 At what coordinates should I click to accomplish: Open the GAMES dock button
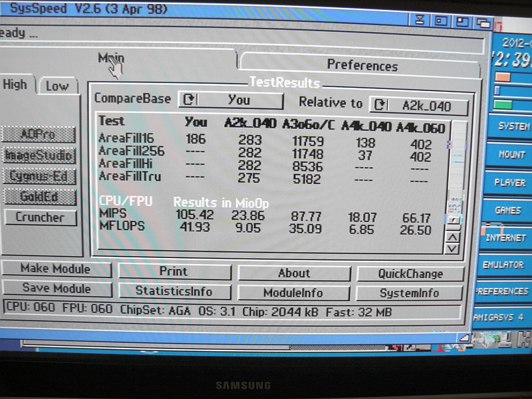507,211
